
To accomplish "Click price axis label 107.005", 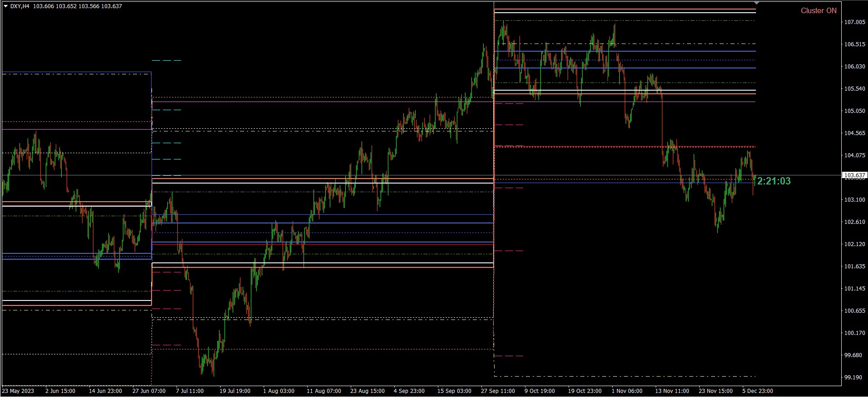I will 854,22.
